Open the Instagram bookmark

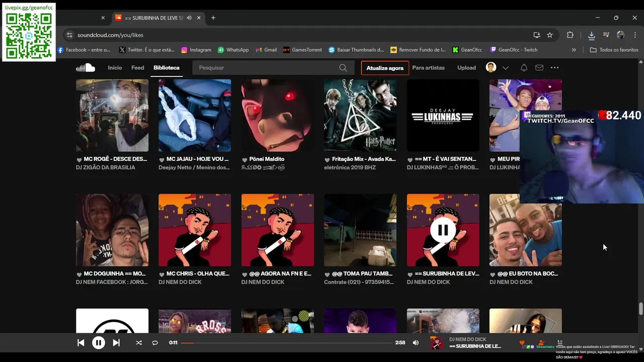click(196, 50)
